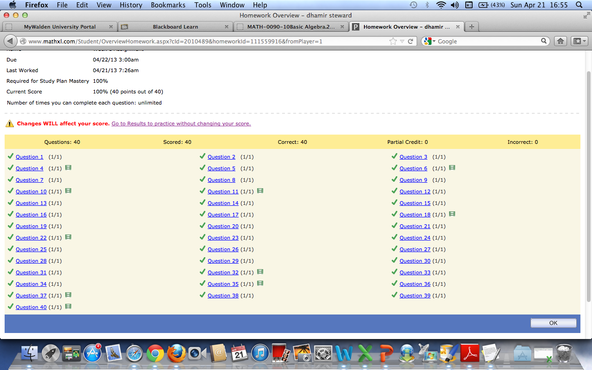This screenshot has width=592, height=370.
Task: Reload the page using the refresh icon
Action: coord(410,41)
